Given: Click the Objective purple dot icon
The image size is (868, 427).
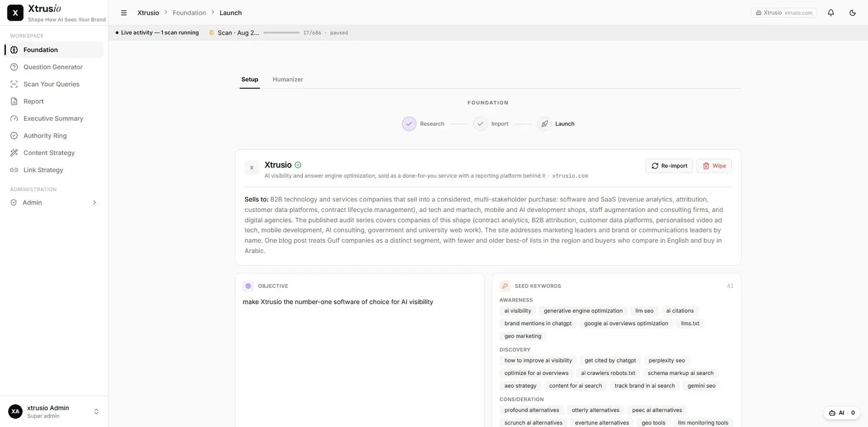Looking at the screenshot, I should click(248, 286).
